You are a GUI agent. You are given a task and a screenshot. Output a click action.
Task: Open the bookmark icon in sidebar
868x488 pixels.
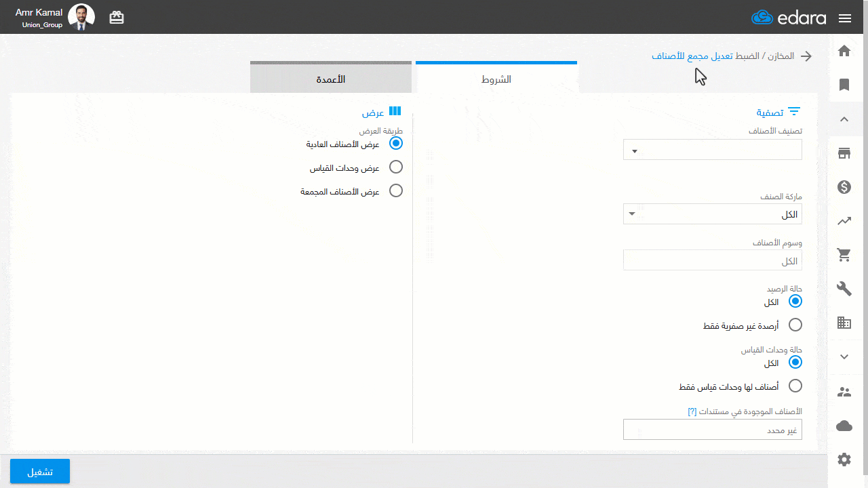844,85
